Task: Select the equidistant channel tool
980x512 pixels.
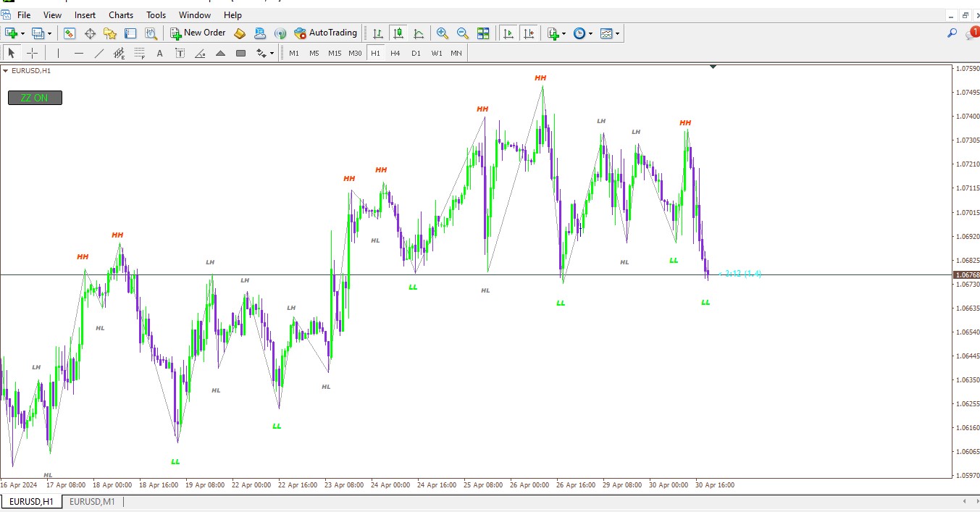Action: [120, 53]
